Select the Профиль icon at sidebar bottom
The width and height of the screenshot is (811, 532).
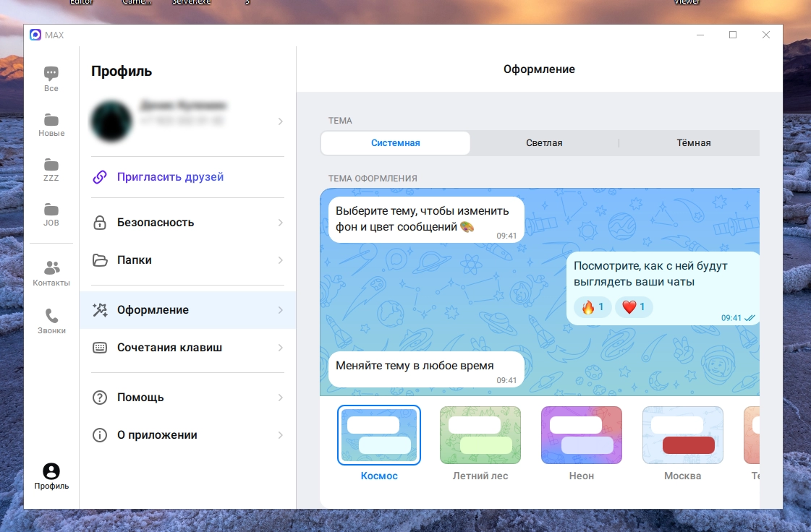[51, 471]
